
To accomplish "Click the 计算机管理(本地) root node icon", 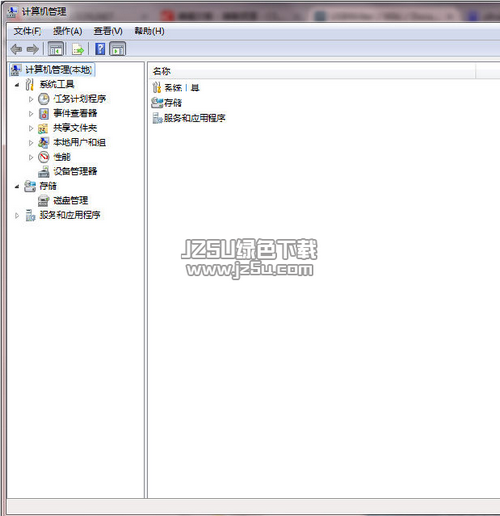I will (x=16, y=70).
